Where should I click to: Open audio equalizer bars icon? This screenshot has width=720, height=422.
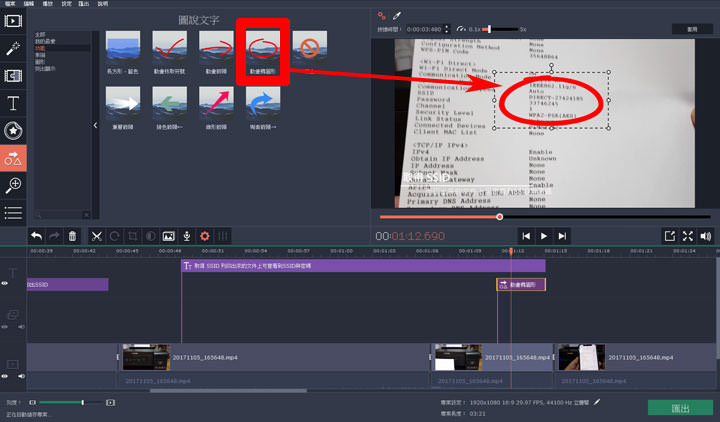[x=223, y=236]
